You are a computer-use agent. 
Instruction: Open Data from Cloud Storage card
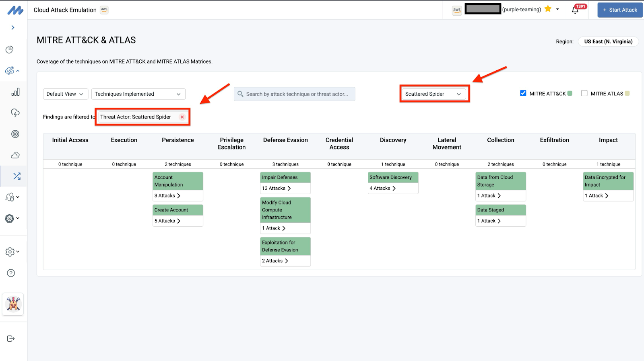pos(501,181)
